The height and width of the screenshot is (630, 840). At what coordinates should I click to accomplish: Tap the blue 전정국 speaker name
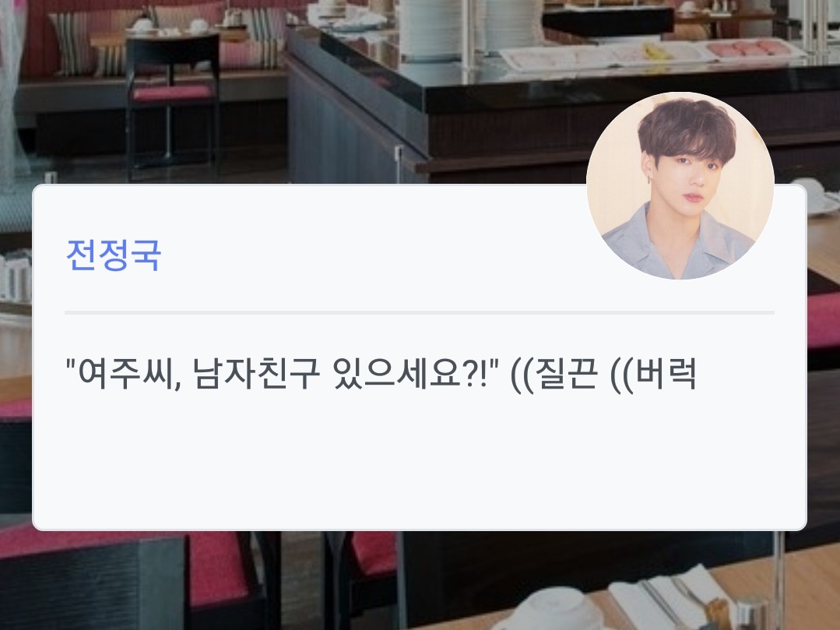[x=113, y=255]
